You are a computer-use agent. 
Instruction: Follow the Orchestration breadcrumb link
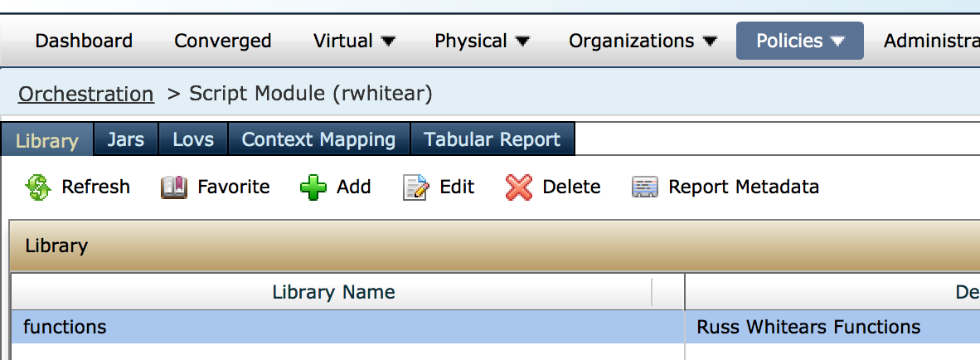[x=85, y=94]
